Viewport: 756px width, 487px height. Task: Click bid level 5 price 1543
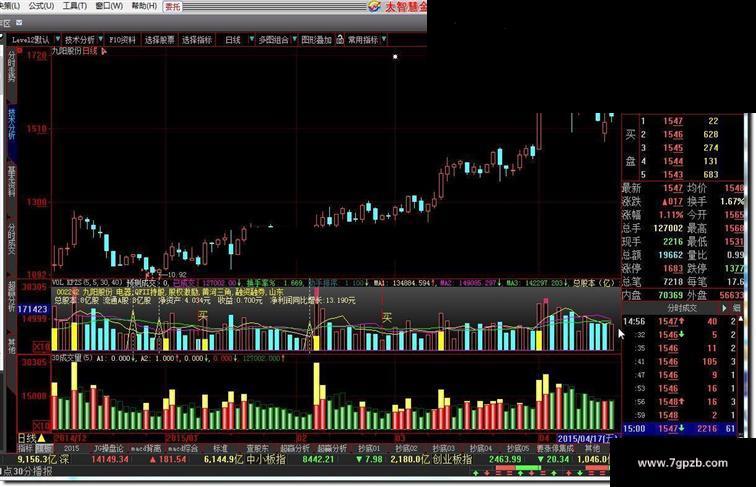pyautogui.click(x=673, y=175)
